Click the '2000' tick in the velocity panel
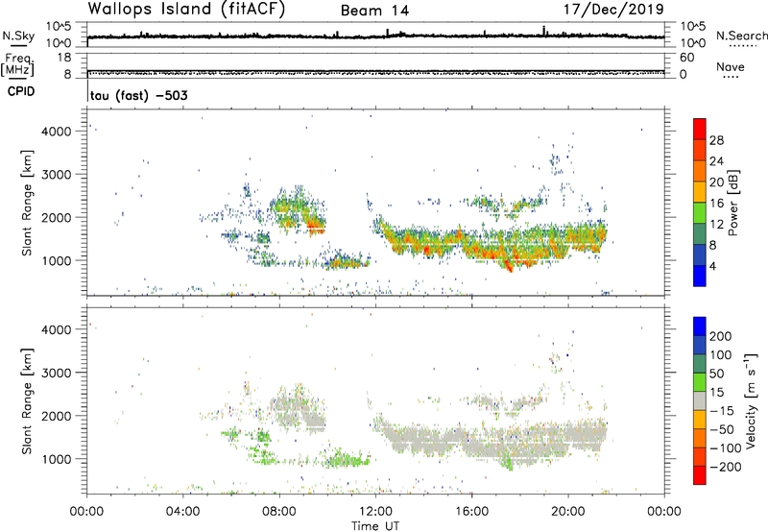 pyautogui.click(x=57, y=416)
